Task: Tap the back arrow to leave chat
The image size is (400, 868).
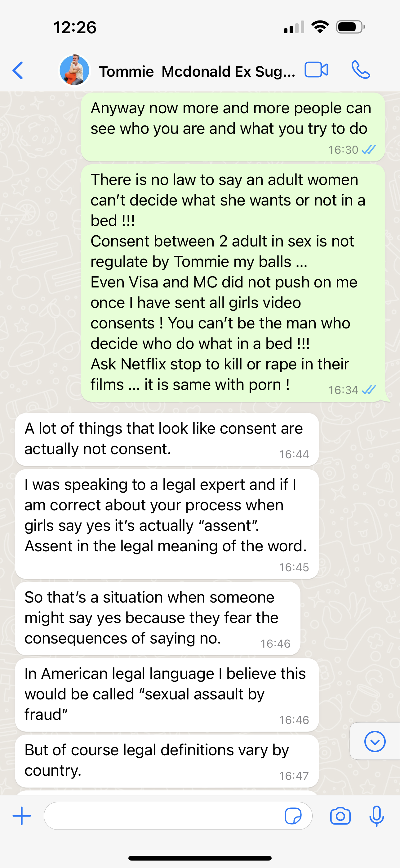Action: [x=18, y=70]
